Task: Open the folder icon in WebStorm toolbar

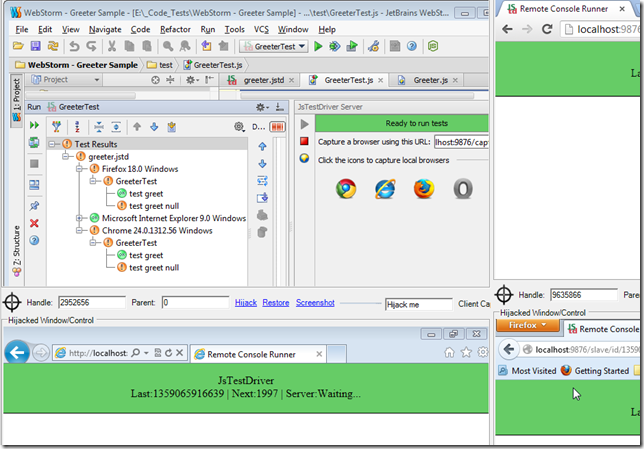Action: point(18,46)
